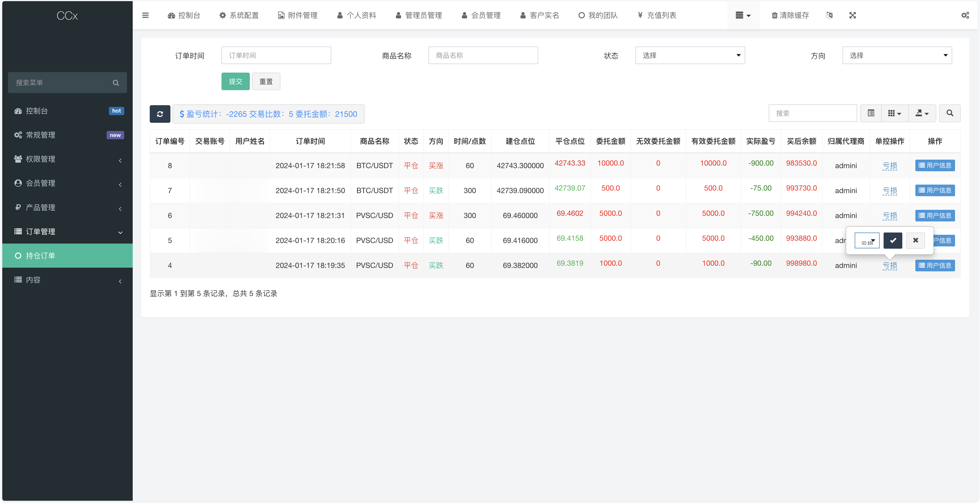Click 亏损 link on order 8

[890, 166]
